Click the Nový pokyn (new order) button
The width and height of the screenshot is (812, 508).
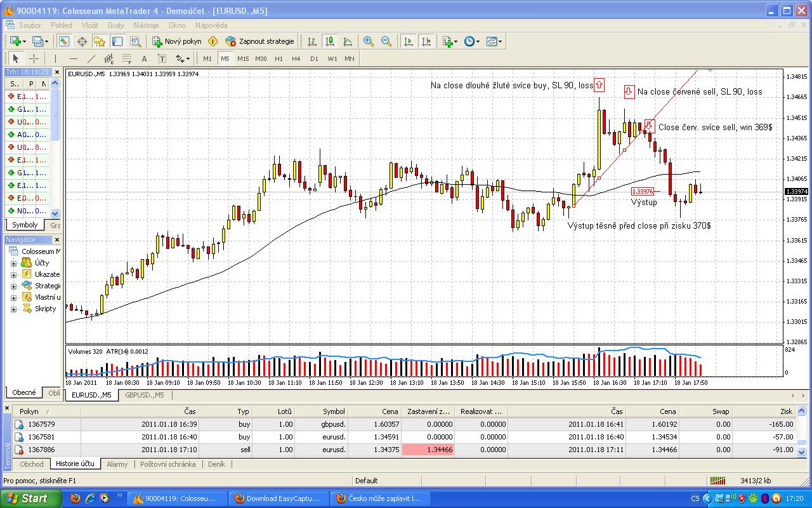(x=177, y=41)
